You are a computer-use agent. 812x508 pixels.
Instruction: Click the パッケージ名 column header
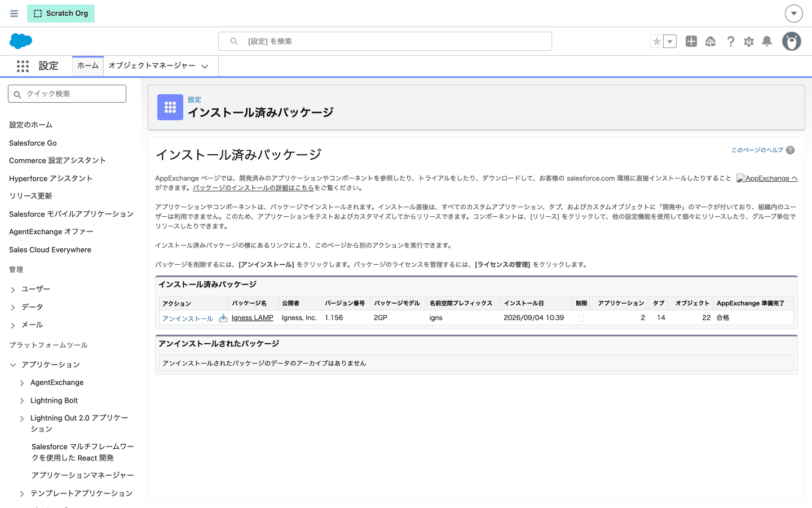(249, 303)
